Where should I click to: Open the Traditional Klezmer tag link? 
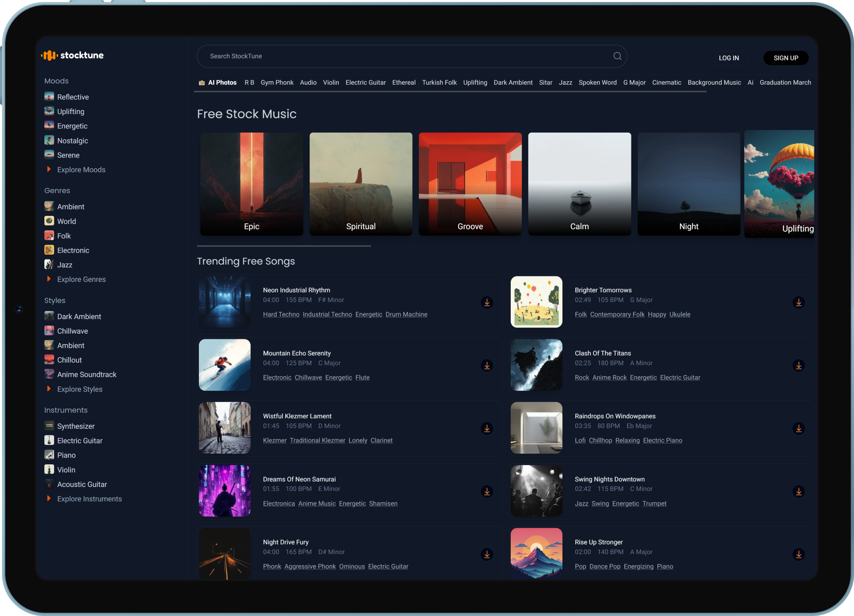(x=317, y=440)
